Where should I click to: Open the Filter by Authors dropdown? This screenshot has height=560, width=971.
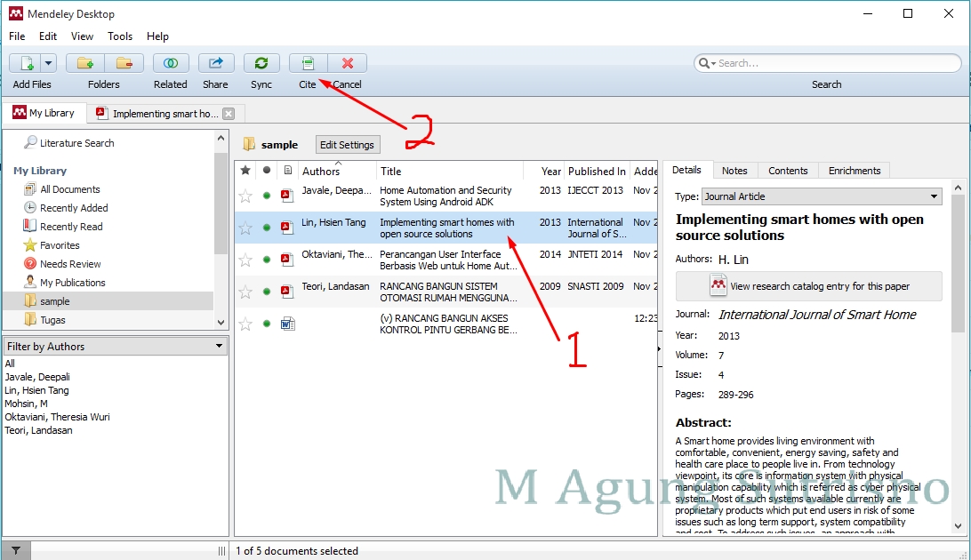(116, 346)
